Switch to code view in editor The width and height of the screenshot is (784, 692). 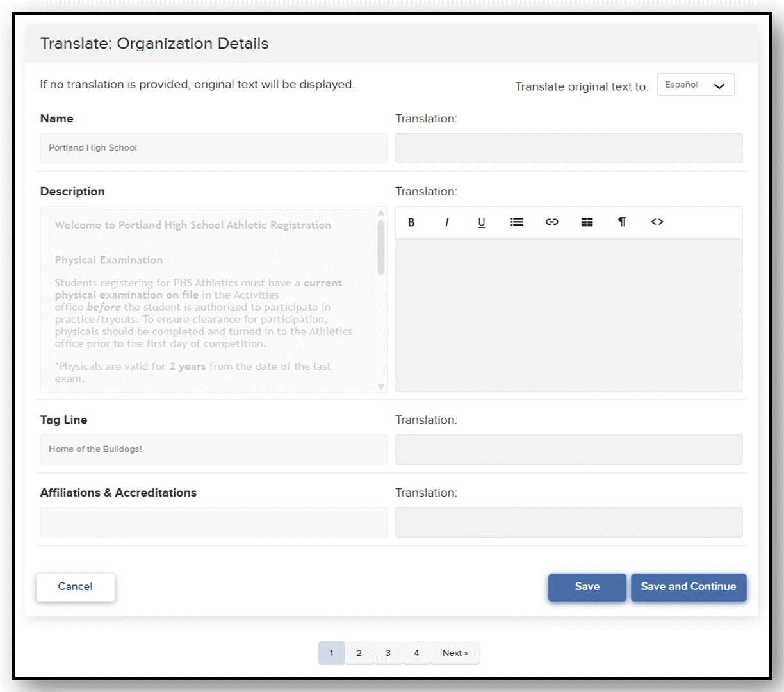(657, 222)
